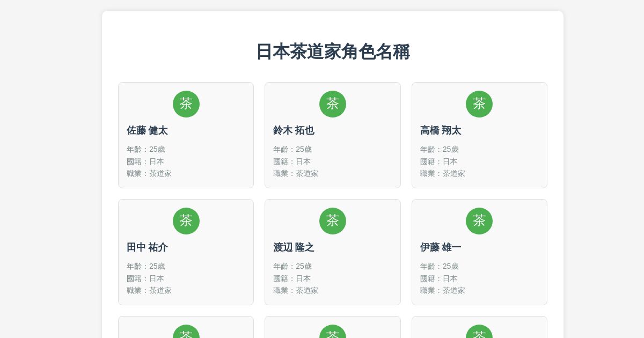Click the page title 日本茶道家角色名稱
The image size is (644, 338).
click(x=332, y=52)
